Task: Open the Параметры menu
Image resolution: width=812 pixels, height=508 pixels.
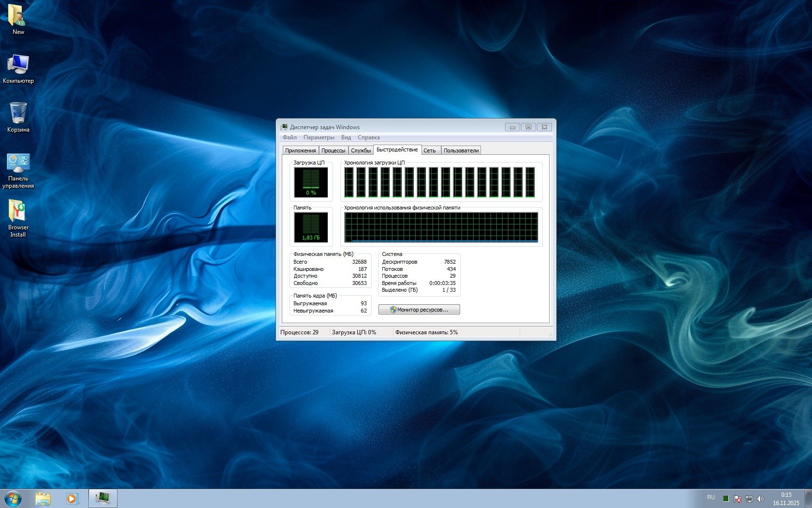Action: tap(319, 137)
